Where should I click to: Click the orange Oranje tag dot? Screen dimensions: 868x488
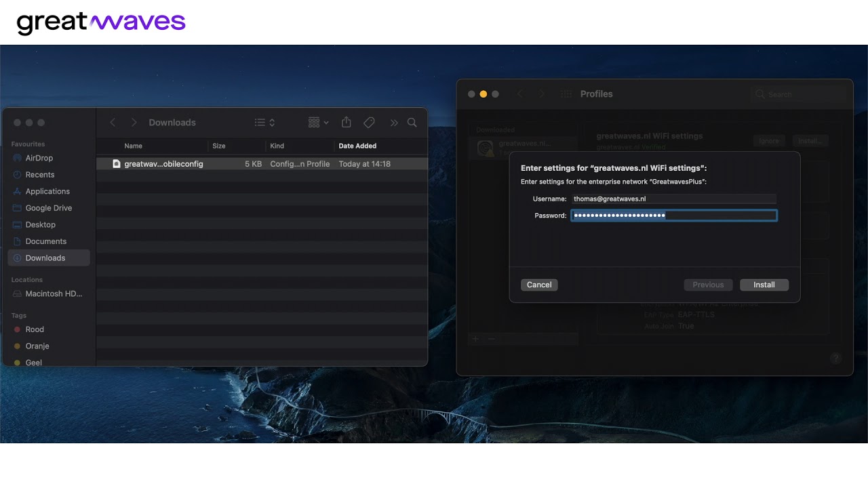coord(17,346)
